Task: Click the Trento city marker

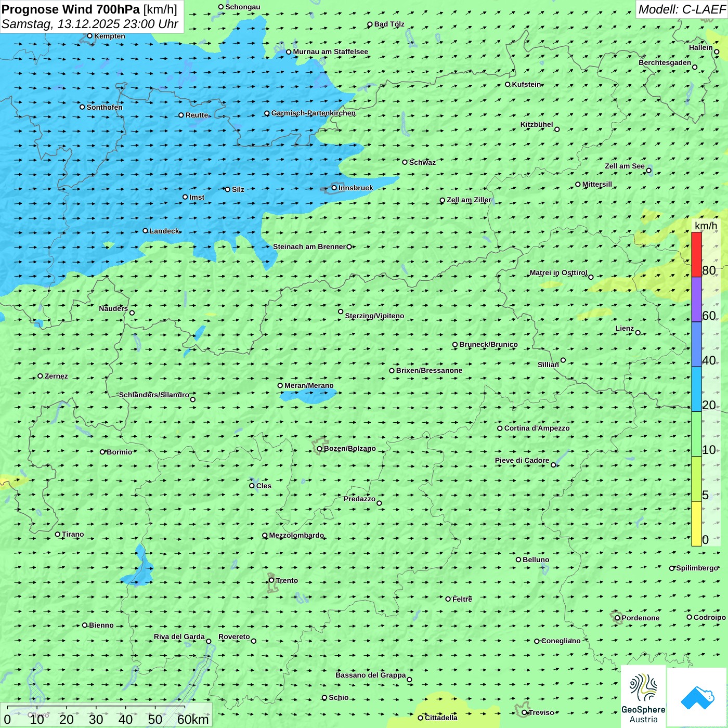Action: pyautogui.click(x=271, y=580)
